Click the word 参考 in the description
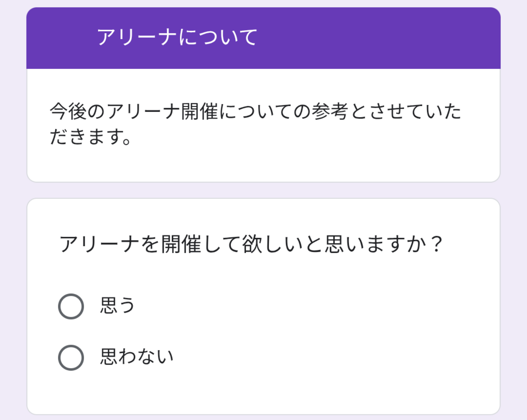This screenshot has height=420, width=527. tap(329, 112)
